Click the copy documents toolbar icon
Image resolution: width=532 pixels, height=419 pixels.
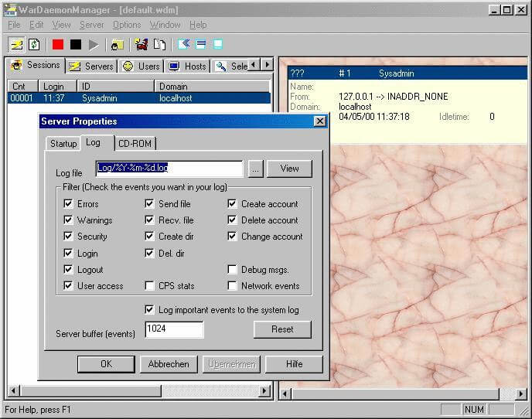(x=159, y=44)
